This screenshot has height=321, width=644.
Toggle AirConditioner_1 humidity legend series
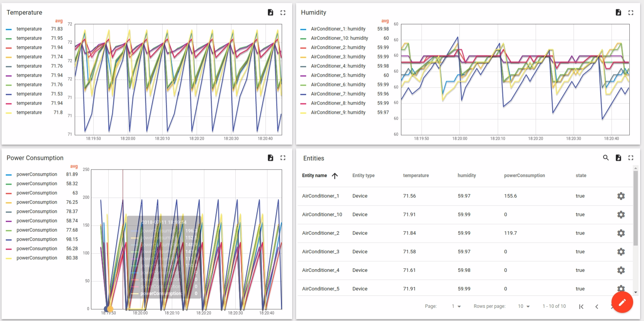tap(338, 29)
